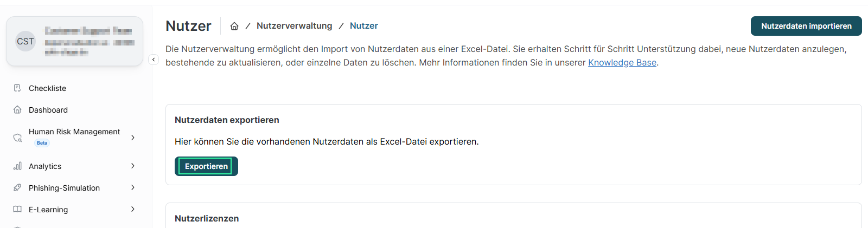Click the CST avatar circle

pos(25,42)
